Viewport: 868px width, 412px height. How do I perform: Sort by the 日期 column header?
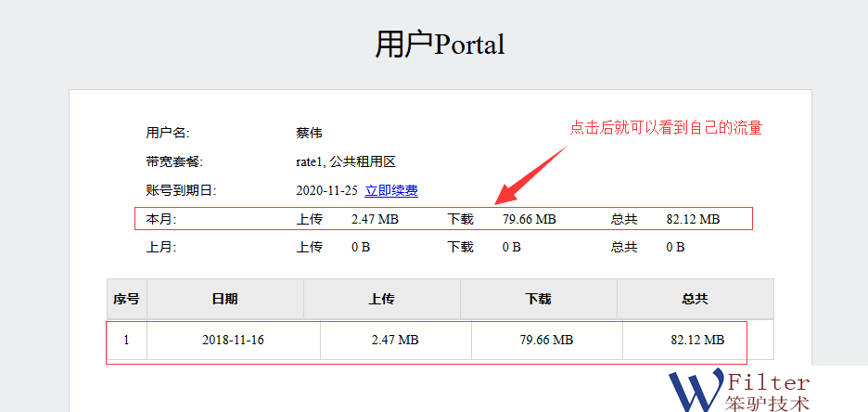224,299
